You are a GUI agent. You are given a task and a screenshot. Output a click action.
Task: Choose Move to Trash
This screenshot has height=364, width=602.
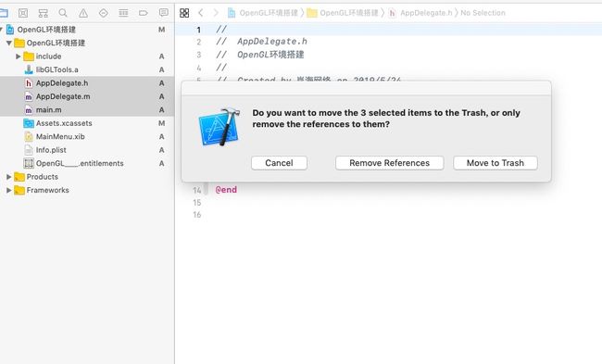(x=495, y=163)
